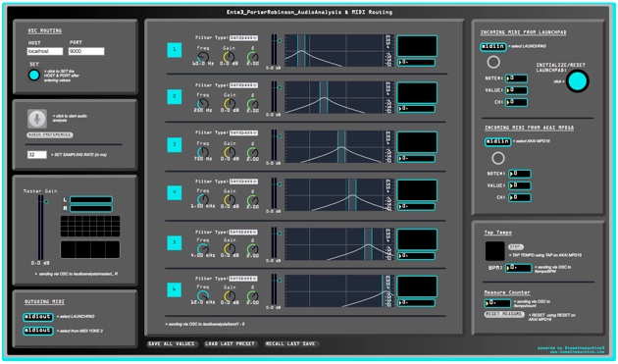Toggle band 2 cyan square
Screen dimensions: 618x364
pyautogui.click(x=175, y=96)
